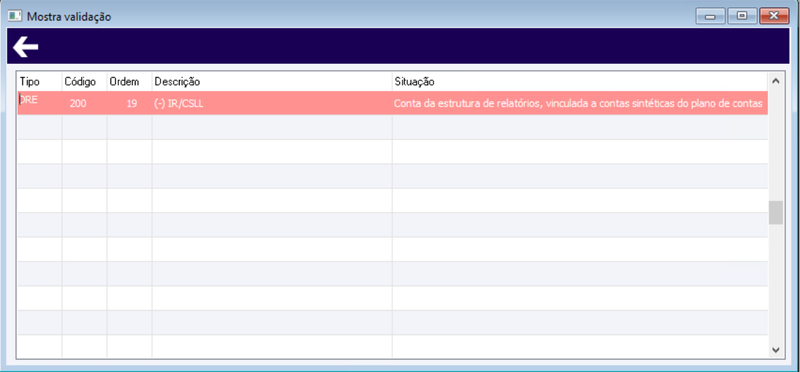Maximize the Mostra validação window

coord(742,16)
